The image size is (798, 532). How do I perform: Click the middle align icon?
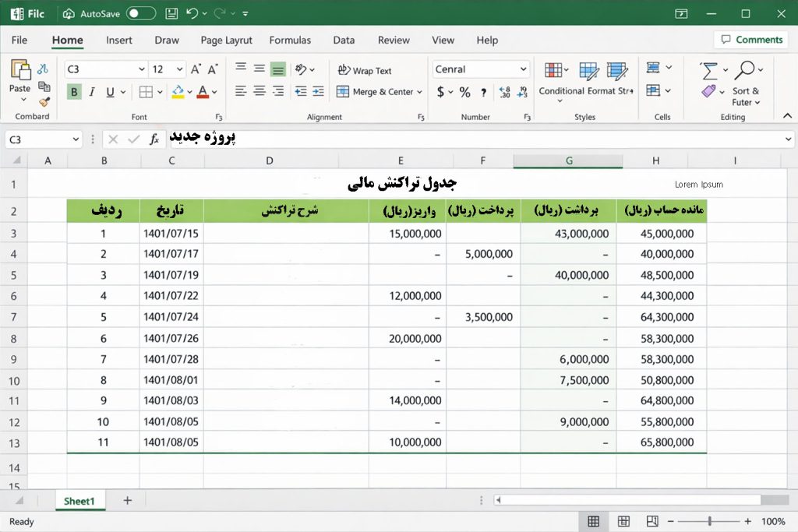tap(260, 68)
